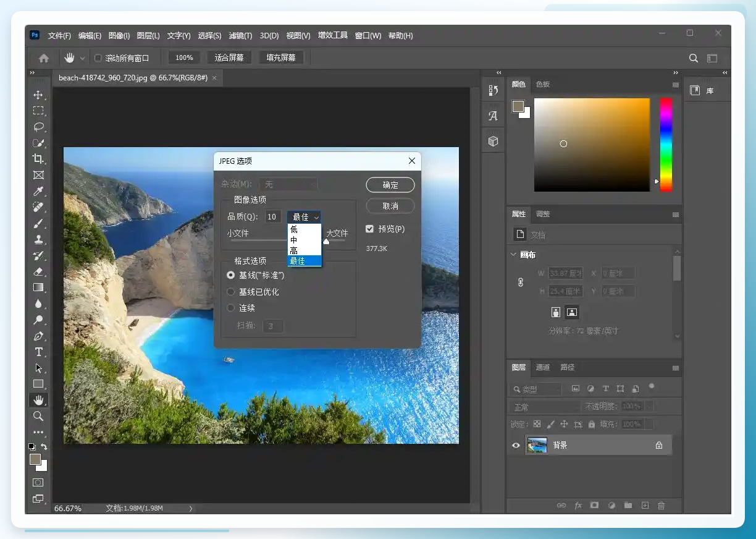Open the 类型 layer filter dropdown
Viewport: 756px width, 539px height.
pyautogui.click(x=536, y=389)
